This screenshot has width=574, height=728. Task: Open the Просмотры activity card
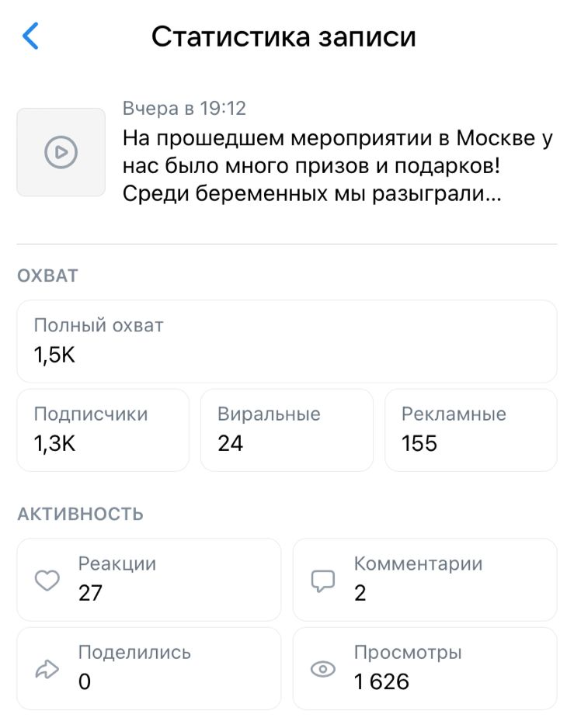[x=425, y=668]
